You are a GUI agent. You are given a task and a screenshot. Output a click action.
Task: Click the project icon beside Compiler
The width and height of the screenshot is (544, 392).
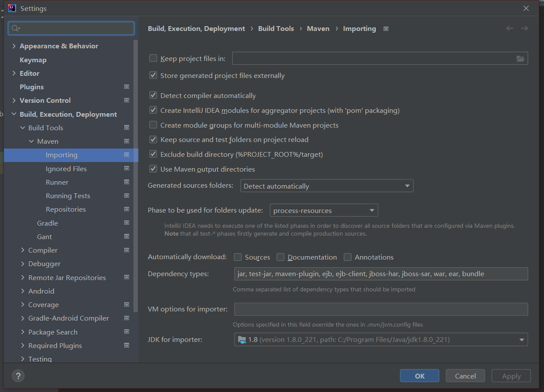point(126,250)
